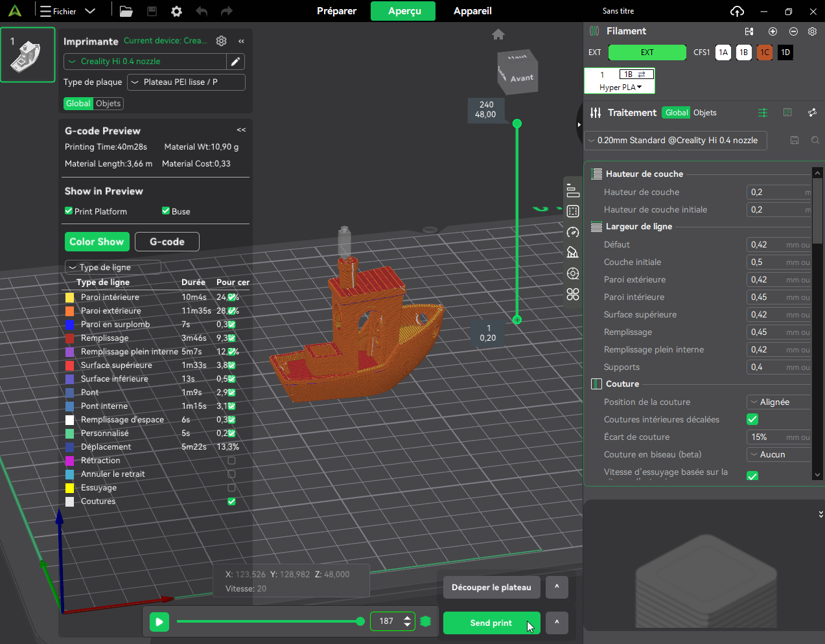Open the Appareil tab

(x=472, y=11)
